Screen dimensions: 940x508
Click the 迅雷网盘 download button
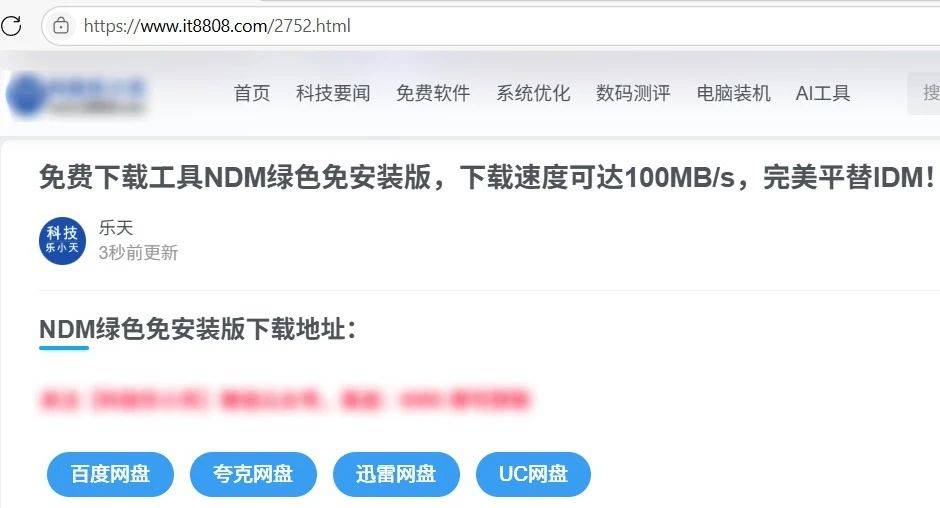(396, 474)
